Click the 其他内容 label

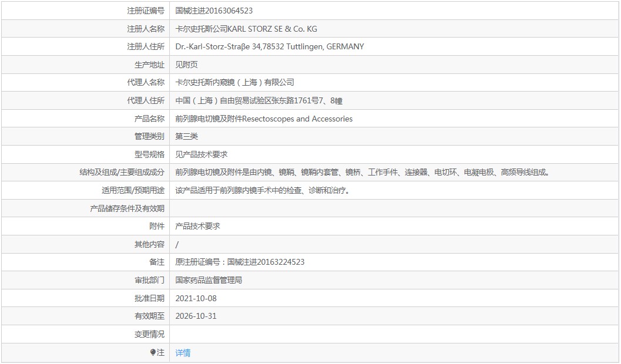149,244
